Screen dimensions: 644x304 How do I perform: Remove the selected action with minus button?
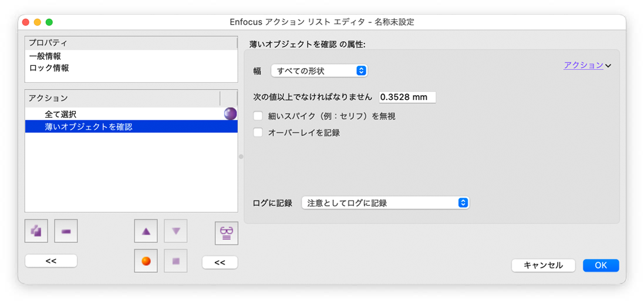click(66, 231)
